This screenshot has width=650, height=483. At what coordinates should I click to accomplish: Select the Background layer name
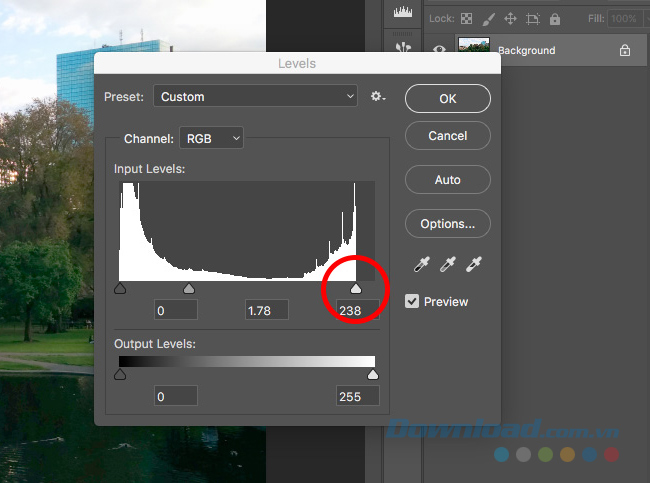click(x=526, y=50)
